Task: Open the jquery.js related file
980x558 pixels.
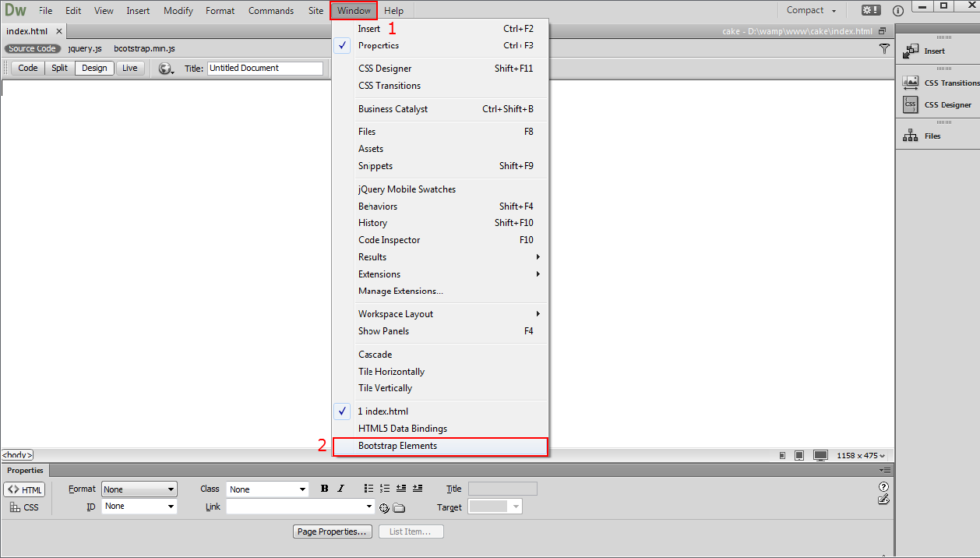Action: (85, 48)
